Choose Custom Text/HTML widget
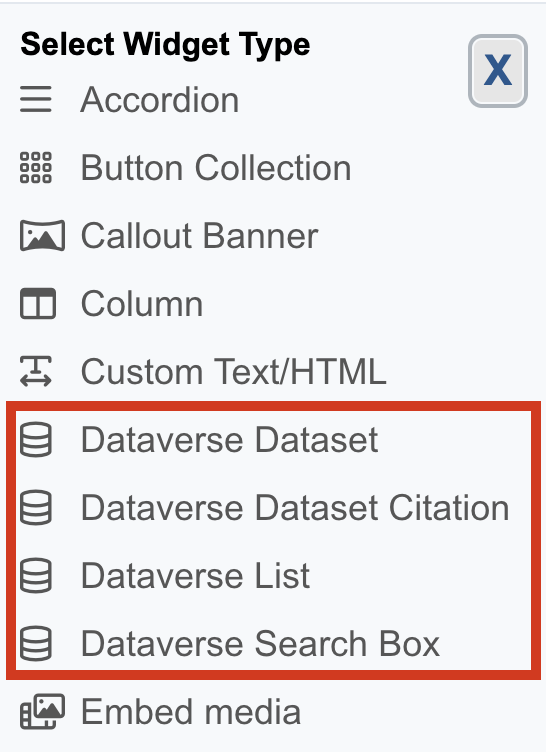 tap(234, 372)
